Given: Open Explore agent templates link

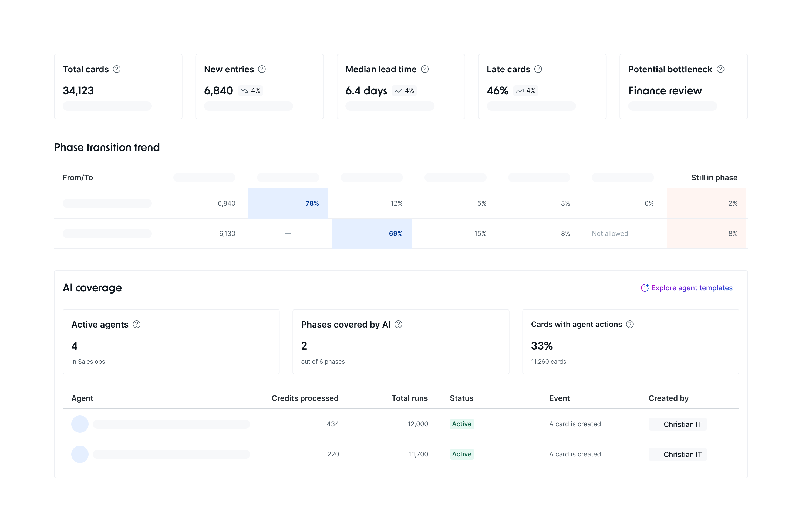Looking at the screenshot, I should tap(692, 288).
